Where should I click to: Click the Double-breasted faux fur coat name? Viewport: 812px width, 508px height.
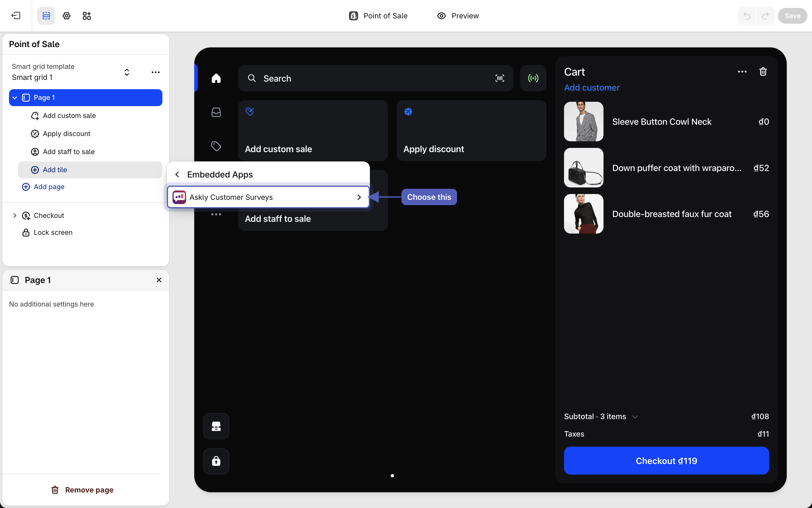click(x=672, y=214)
